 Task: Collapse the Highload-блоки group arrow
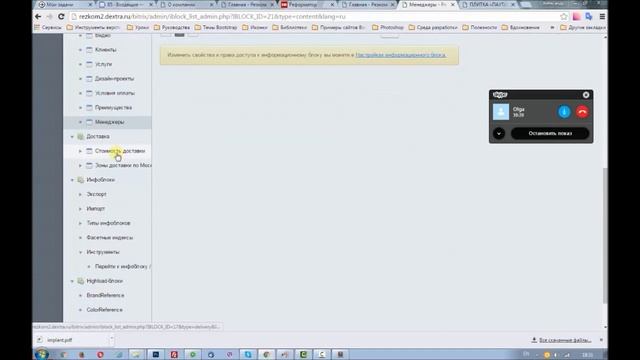[72, 281]
